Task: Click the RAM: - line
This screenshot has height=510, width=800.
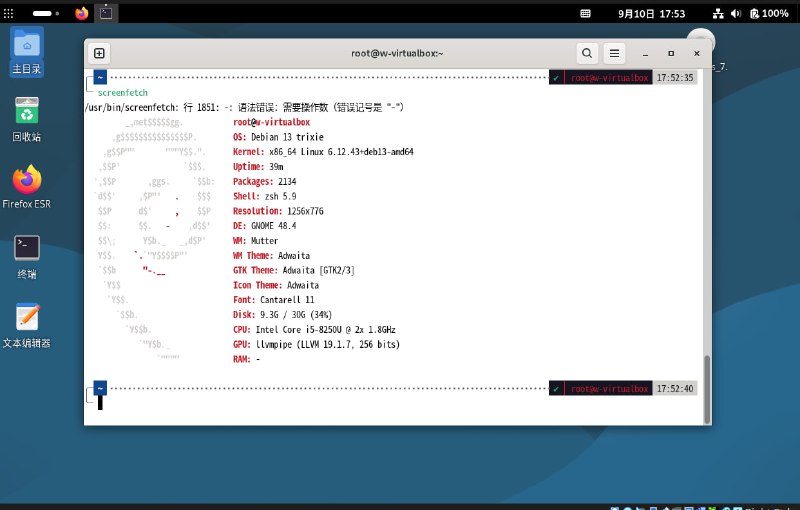Action: tap(246, 360)
